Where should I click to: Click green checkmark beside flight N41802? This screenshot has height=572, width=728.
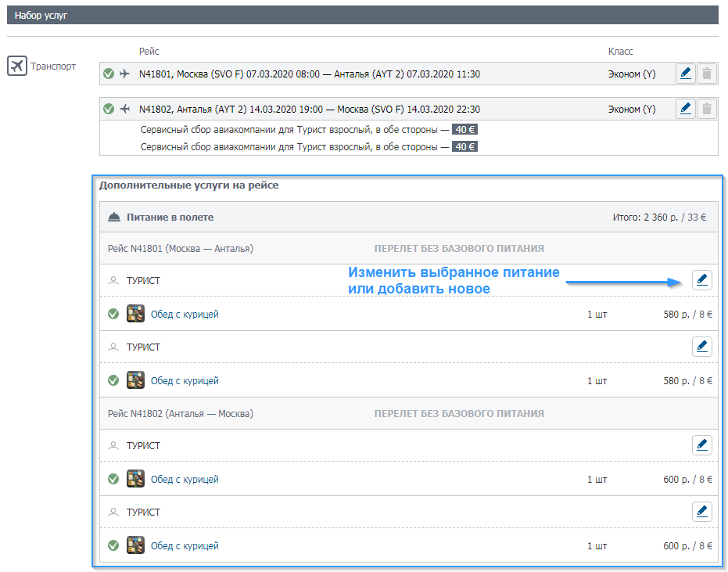point(109,110)
